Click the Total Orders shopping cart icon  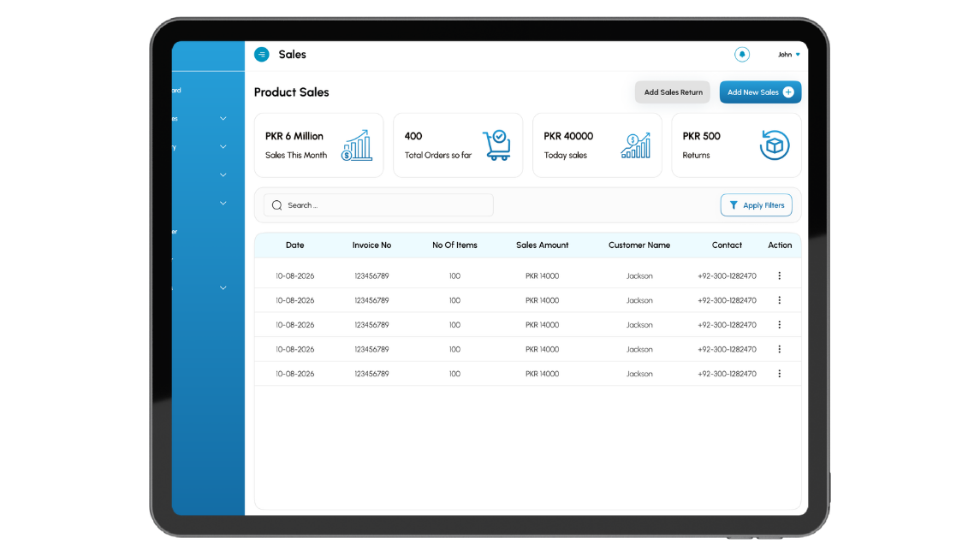[x=497, y=145]
